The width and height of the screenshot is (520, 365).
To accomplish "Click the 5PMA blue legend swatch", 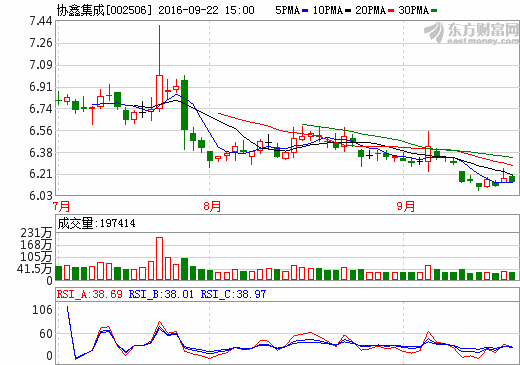I will (x=305, y=11).
